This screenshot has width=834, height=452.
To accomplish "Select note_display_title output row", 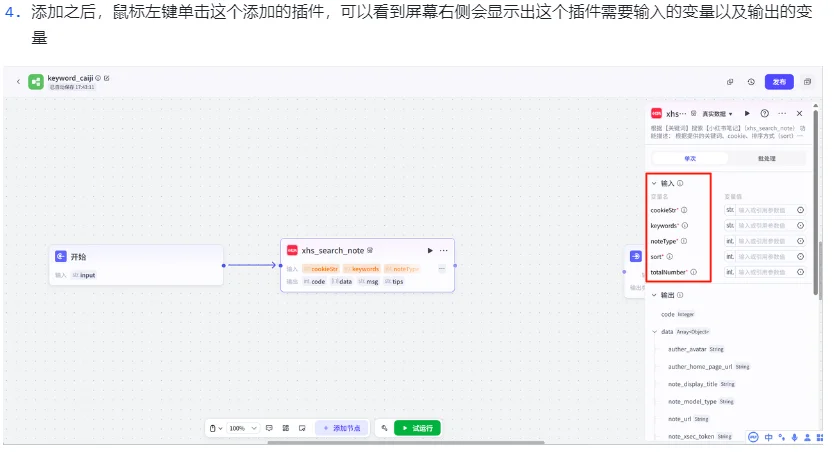I will 701,384.
